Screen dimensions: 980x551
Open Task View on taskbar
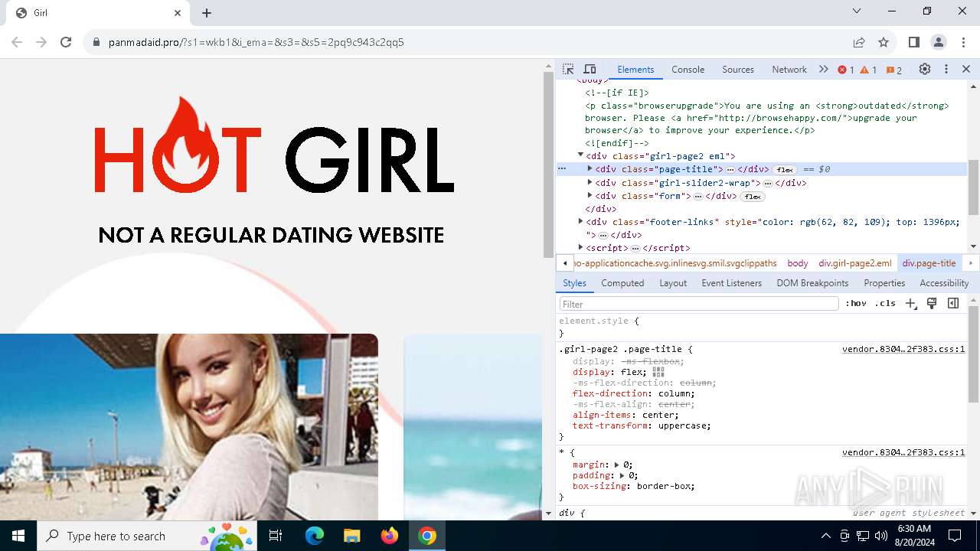coord(276,536)
